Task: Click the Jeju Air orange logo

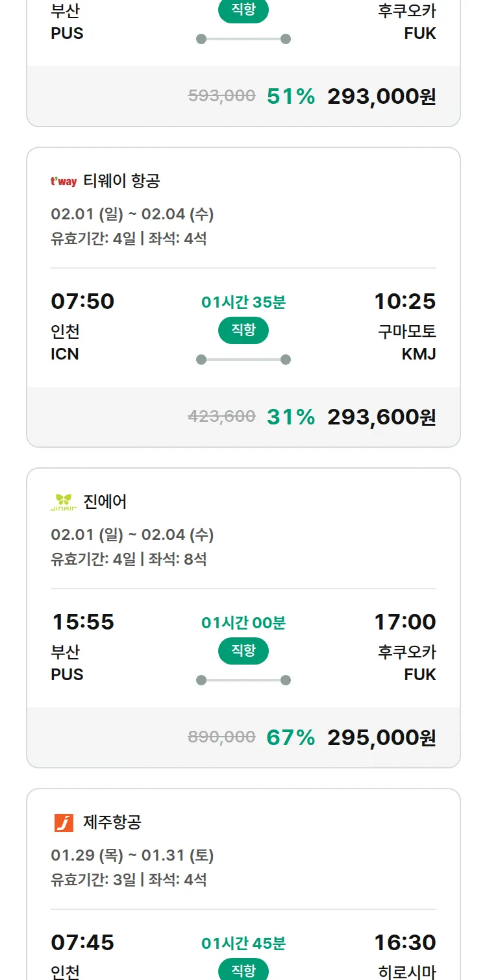Action: 64,823
